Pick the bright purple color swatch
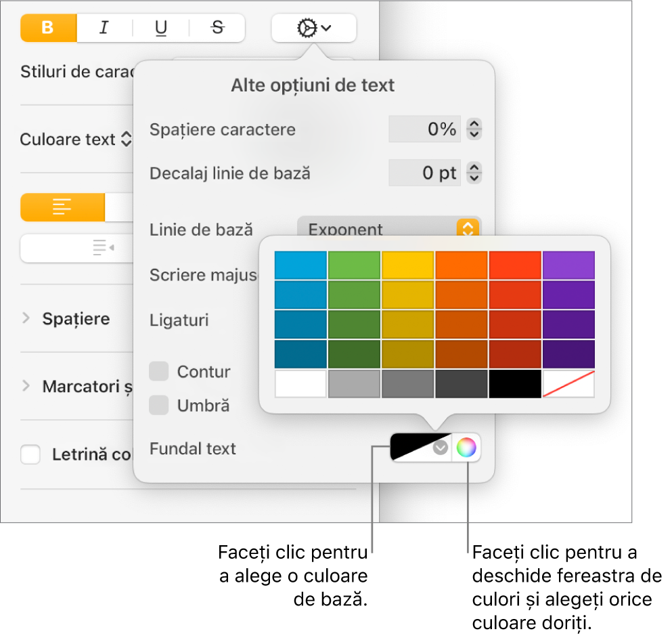The width and height of the screenshot is (672, 640). click(x=568, y=265)
